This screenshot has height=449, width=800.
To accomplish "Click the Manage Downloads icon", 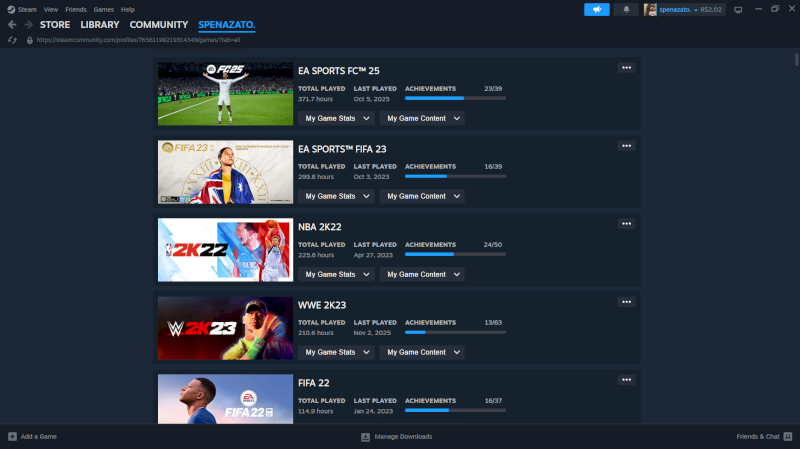I will coord(365,437).
